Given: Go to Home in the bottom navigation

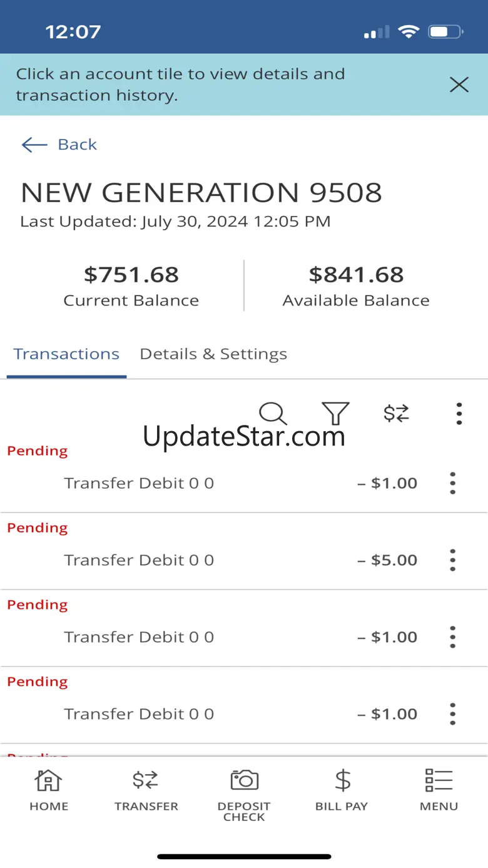Looking at the screenshot, I should [x=49, y=790].
